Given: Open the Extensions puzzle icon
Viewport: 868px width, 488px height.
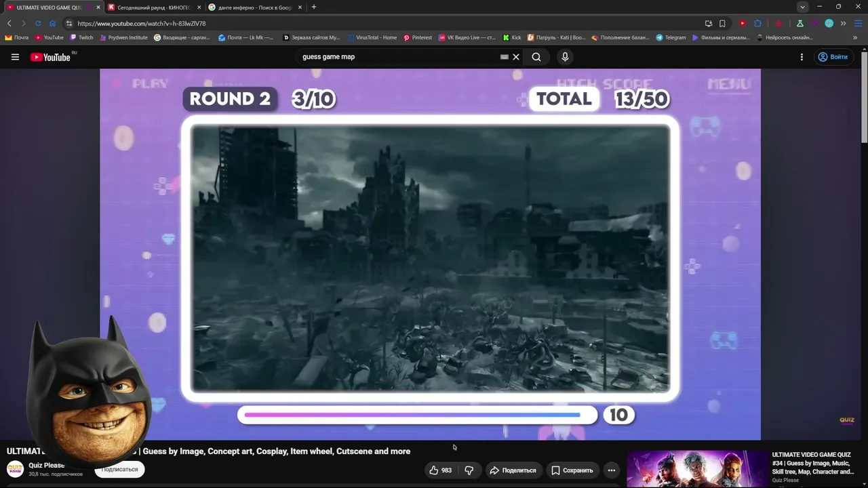Looking at the screenshot, I should coord(758,23).
